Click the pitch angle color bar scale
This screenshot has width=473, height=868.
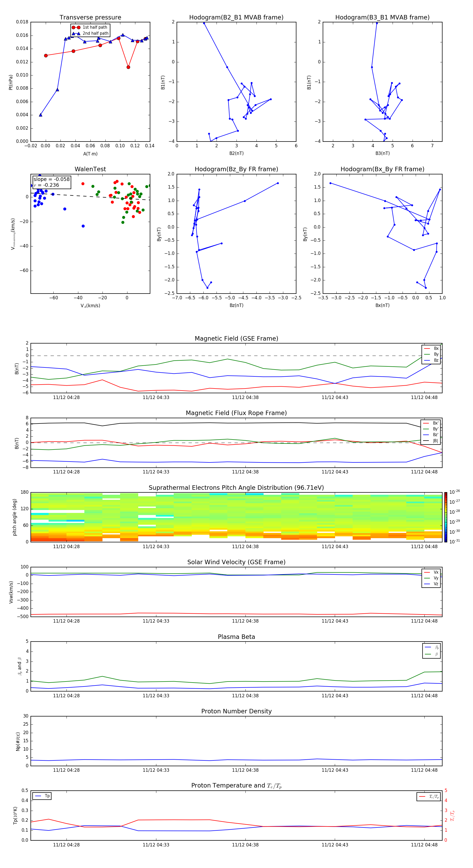(446, 517)
